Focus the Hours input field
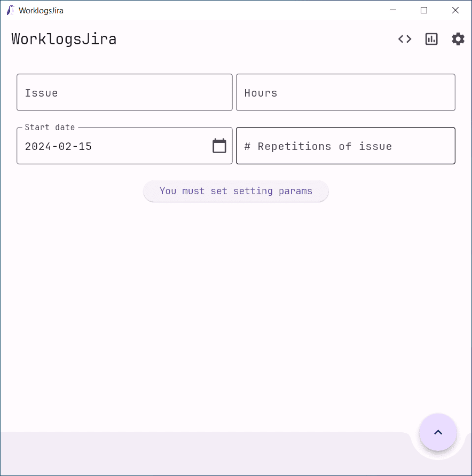The image size is (472, 476). pyautogui.click(x=345, y=92)
